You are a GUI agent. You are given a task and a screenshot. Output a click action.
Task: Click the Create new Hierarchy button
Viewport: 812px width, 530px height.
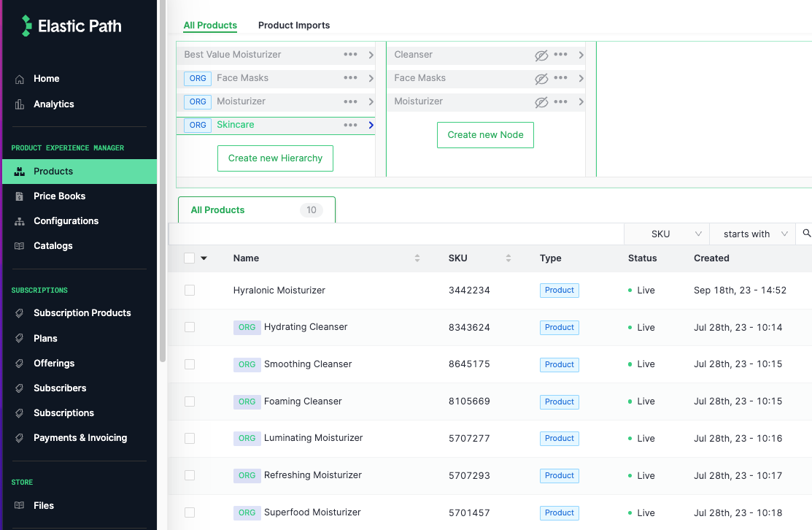[275, 158]
